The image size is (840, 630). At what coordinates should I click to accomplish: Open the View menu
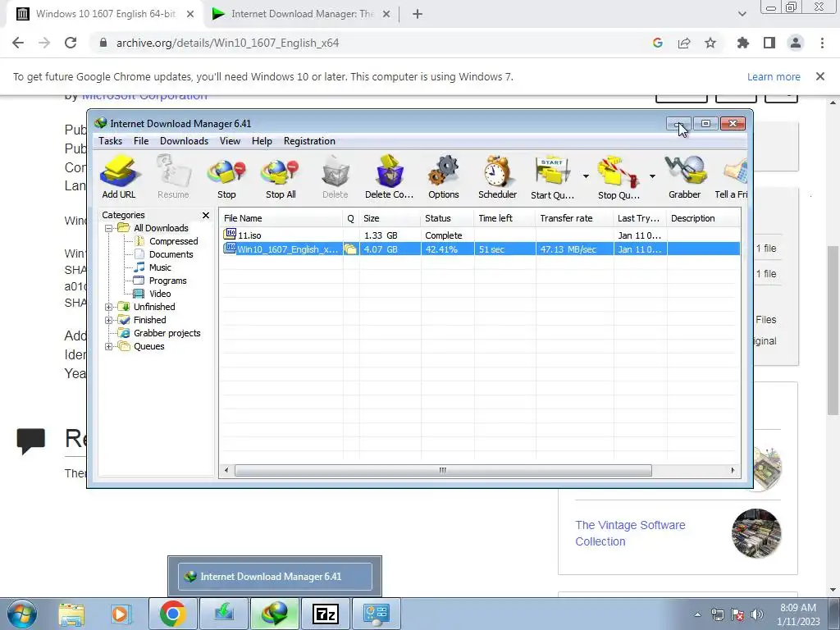coord(230,141)
